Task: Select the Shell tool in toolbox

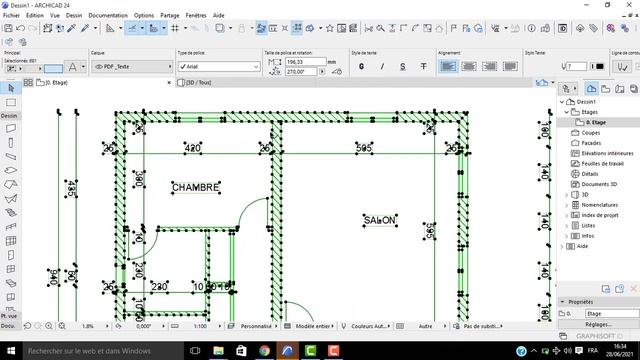Action: pos(11,199)
